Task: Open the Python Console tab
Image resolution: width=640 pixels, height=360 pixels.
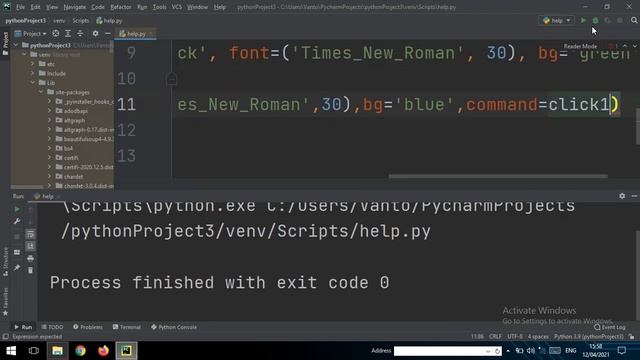Action: [x=174, y=327]
